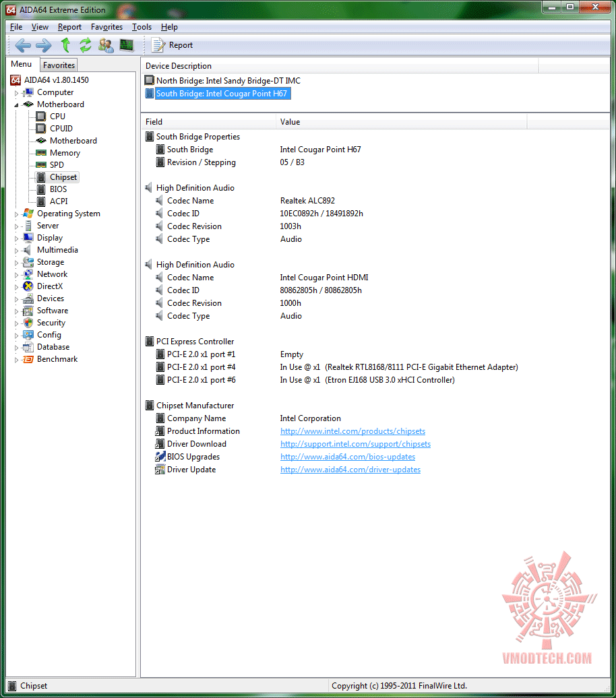
Task: Open the intel.com products chipsets link
Action: pos(352,431)
